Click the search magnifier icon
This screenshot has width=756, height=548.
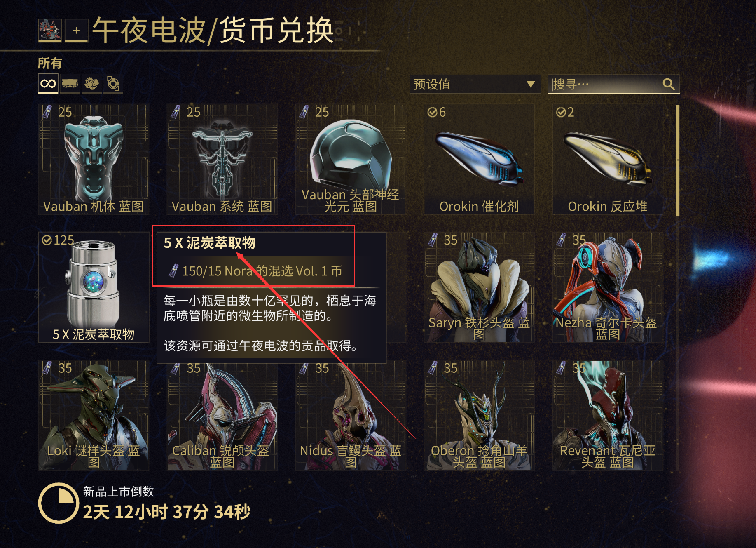pyautogui.click(x=668, y=85)
